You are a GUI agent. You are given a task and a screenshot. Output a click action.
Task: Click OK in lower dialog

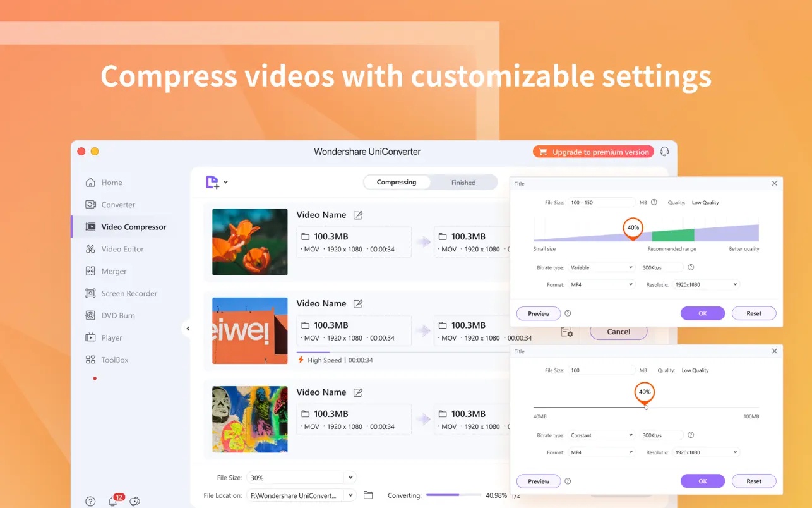[x=703, y=481]
